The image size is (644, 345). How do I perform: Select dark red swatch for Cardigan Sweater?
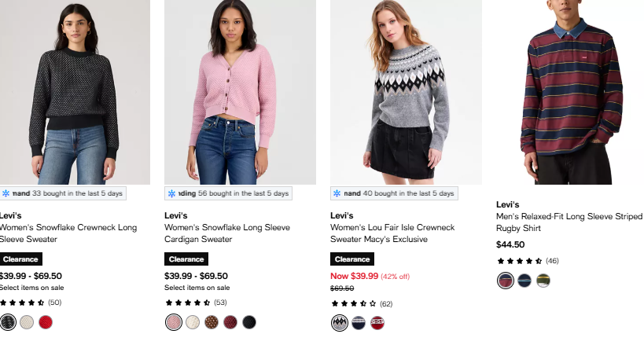pyautogui.click(x=230, y=322)
